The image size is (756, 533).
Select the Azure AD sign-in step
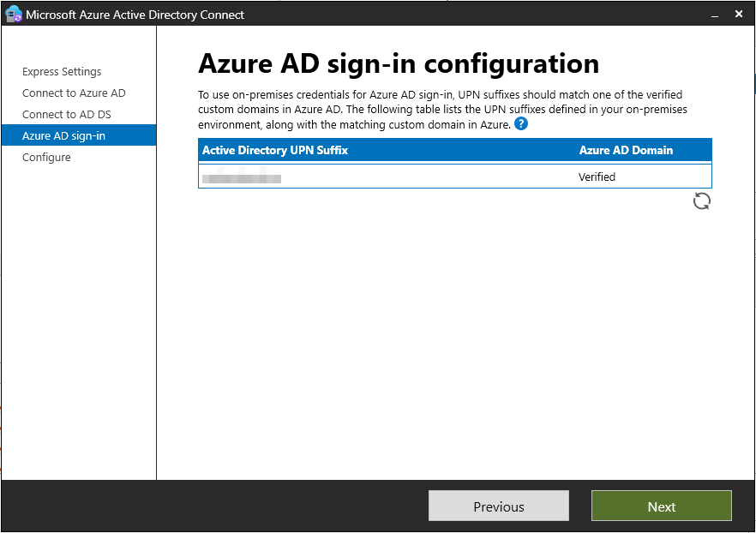click(79, 135)
